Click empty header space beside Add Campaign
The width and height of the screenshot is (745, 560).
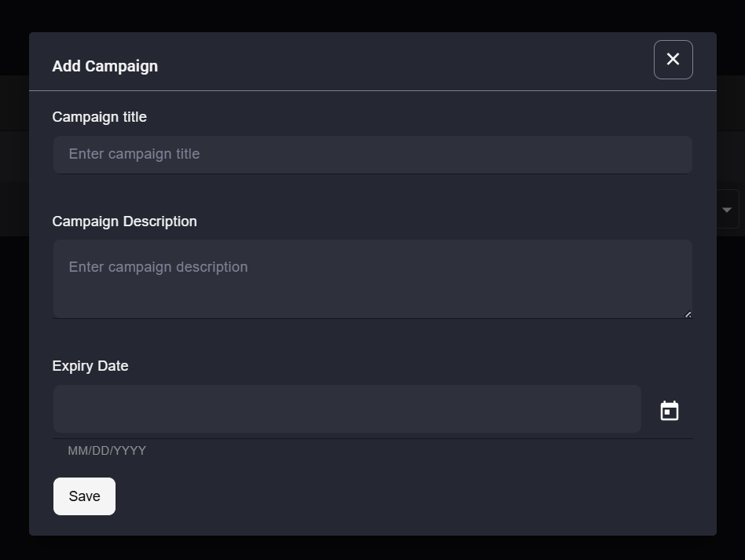coord(393,63)
